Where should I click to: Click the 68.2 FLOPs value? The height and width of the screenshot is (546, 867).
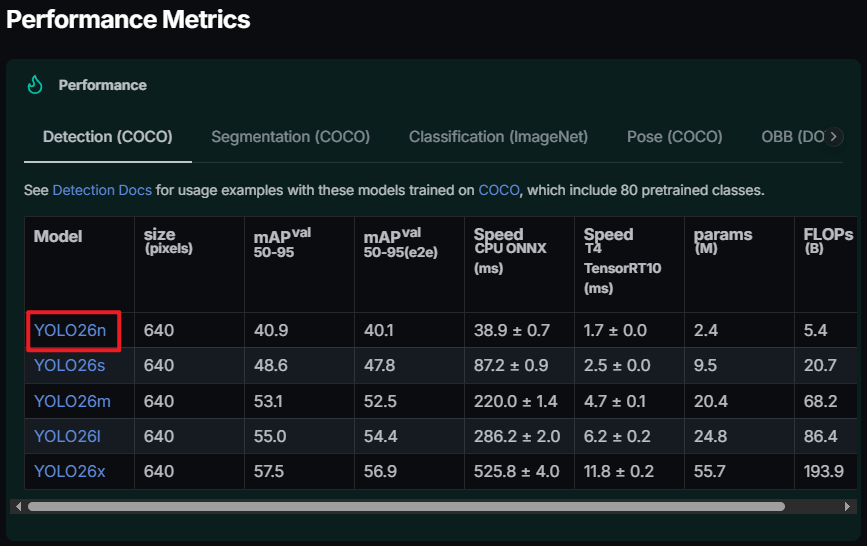click(x=820, y=401)
